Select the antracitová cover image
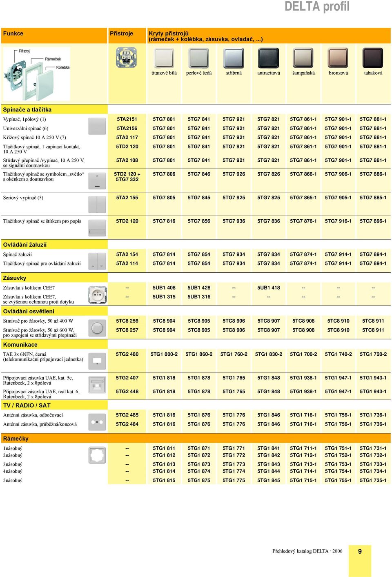Viewport: 392px width, 577px height. tap(269, 58)
